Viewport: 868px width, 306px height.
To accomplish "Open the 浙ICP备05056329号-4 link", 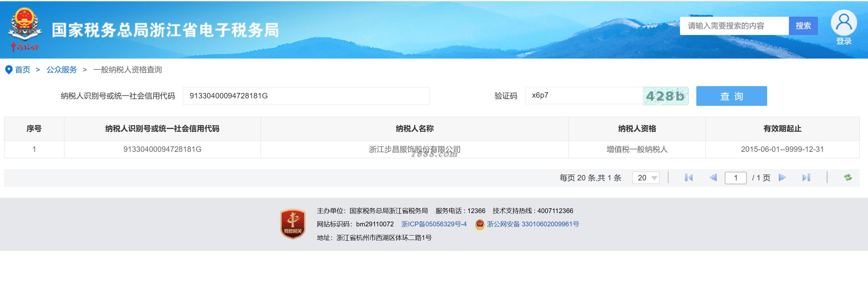I will pos(434,224).
